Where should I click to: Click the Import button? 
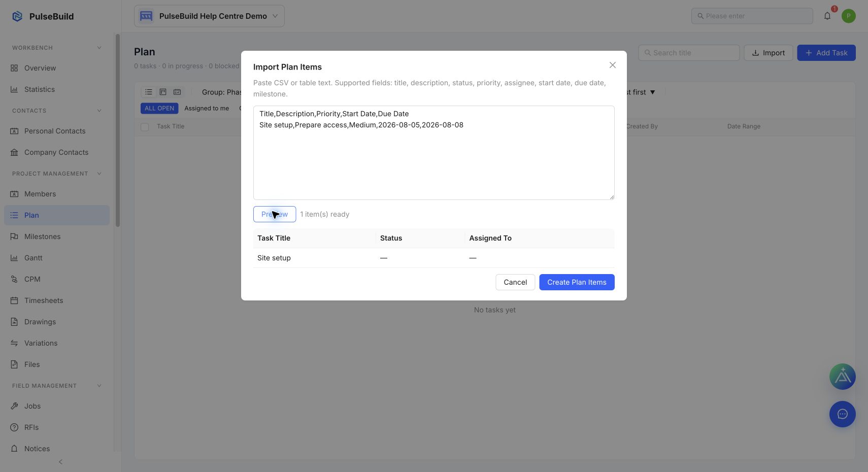pyautogui.click(x=769, y=53)
